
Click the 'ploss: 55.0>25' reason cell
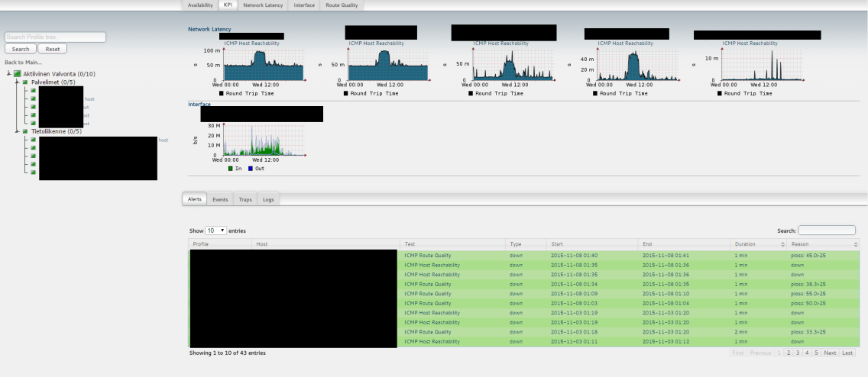[x=808, y=294]
